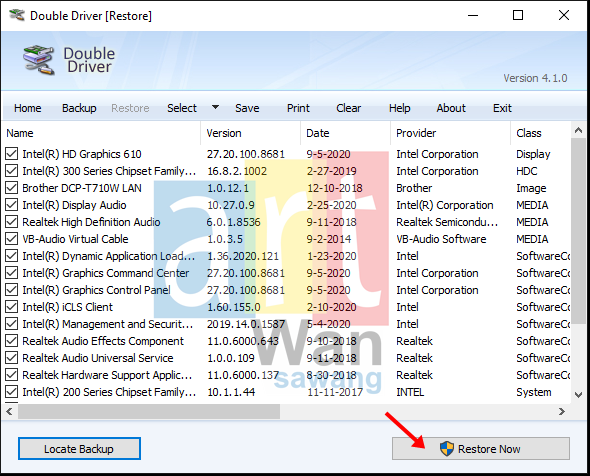Open About from the toolbar
Viewport: 590px width, 476px height.
tap(451, 108)
